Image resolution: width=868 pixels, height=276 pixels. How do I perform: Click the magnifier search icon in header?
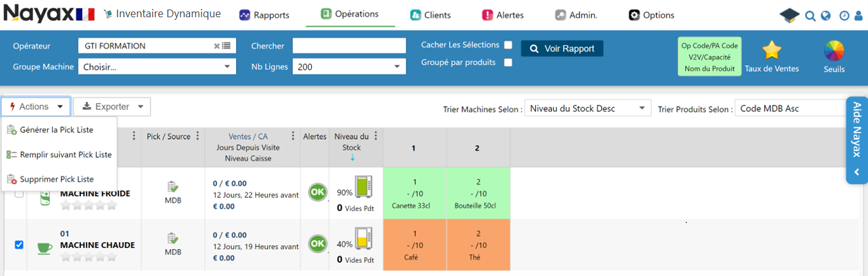click(810, 16)
